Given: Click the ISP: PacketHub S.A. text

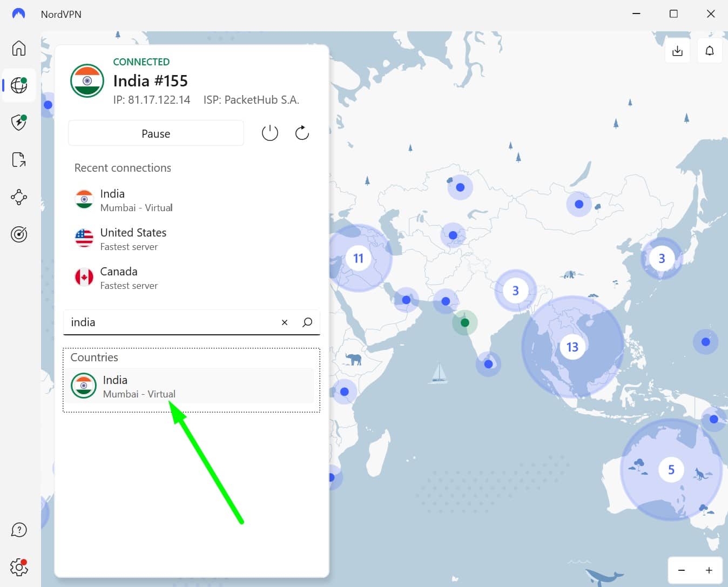Looking at the screenshot, I should pos(252,100).
